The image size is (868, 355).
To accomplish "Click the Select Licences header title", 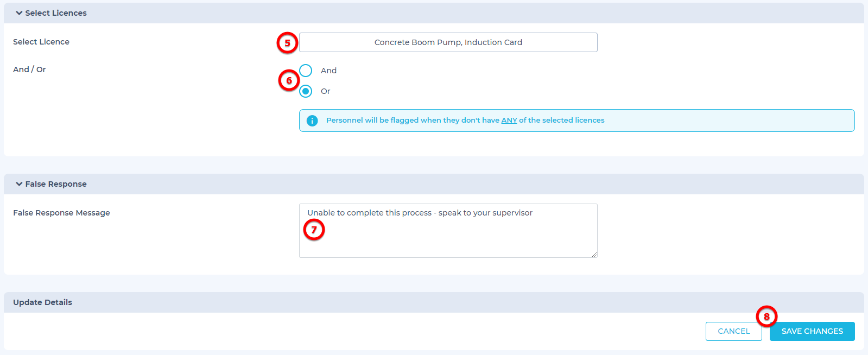I will point(55,13).
